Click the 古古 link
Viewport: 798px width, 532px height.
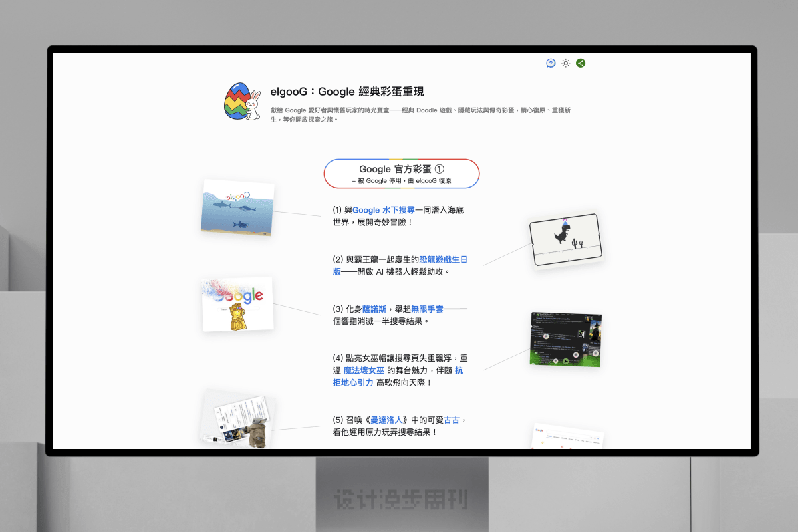(452, 420)
